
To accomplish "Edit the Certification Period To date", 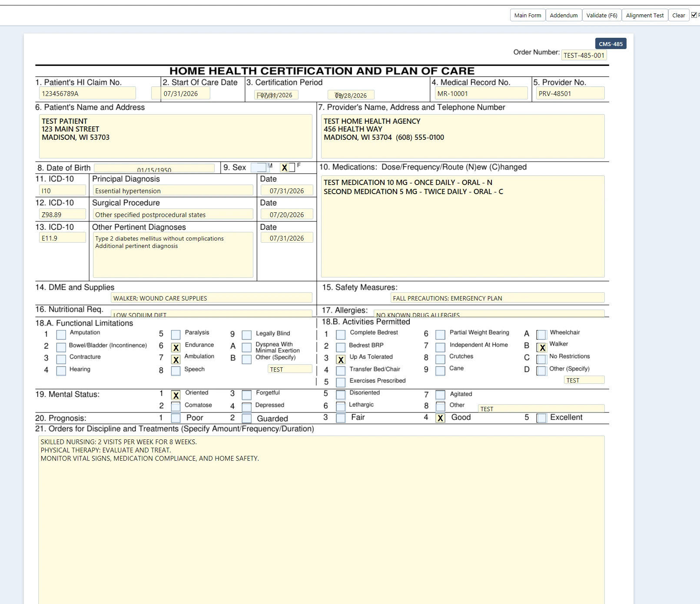I will (x=351, y=95).
